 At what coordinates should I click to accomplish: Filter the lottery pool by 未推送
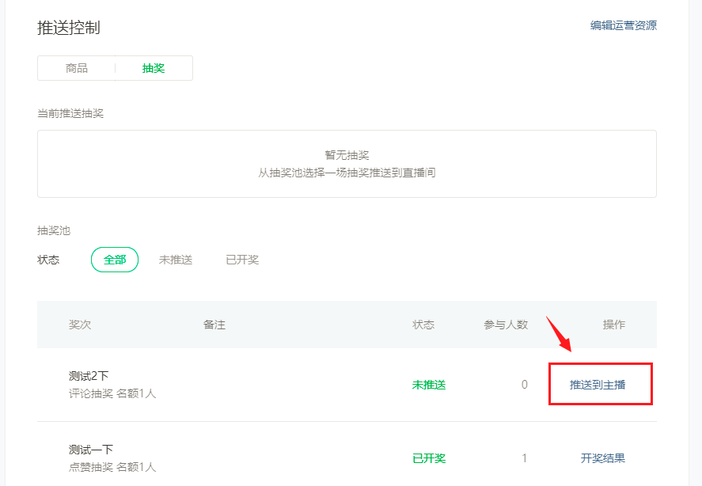point(175,260)
